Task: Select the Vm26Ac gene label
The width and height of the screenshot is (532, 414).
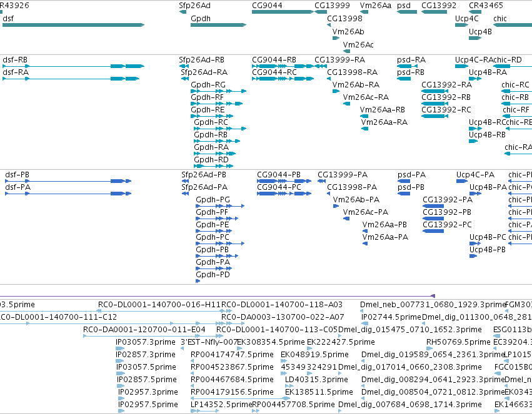Action: pos(358,45)
